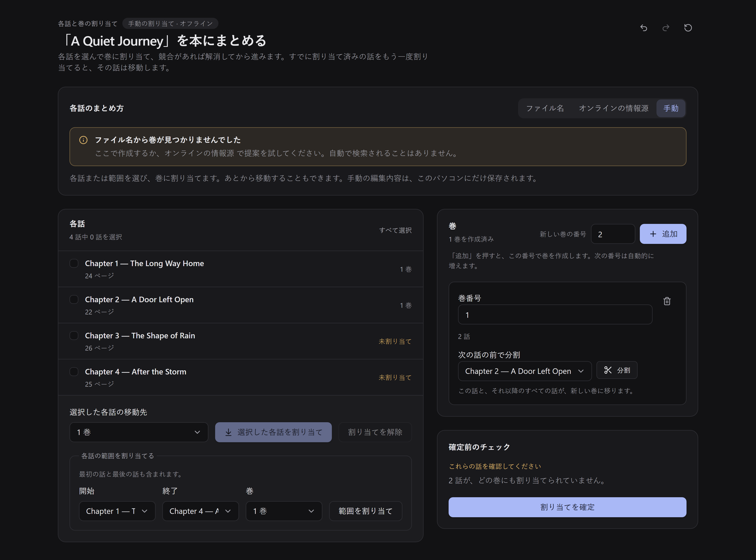Open the 選択した各話の移動先 volume dropdown
This screenshot has width=756, height=560.
[139, 432]
